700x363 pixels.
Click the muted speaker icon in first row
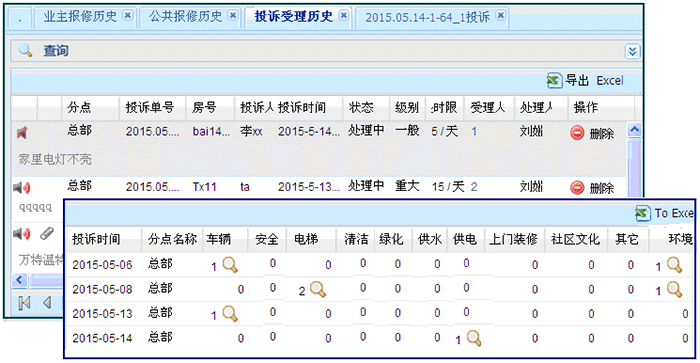coord(22,133)
